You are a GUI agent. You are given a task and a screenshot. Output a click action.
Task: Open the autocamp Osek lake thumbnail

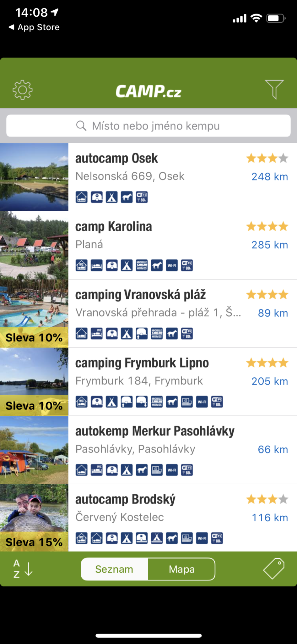point(34,177)
